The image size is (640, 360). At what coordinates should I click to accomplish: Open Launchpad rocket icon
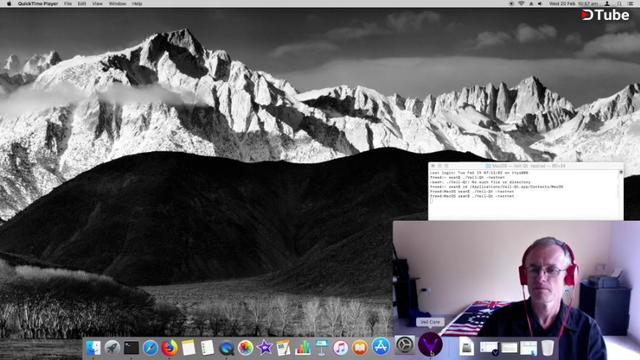pos(112,348)
